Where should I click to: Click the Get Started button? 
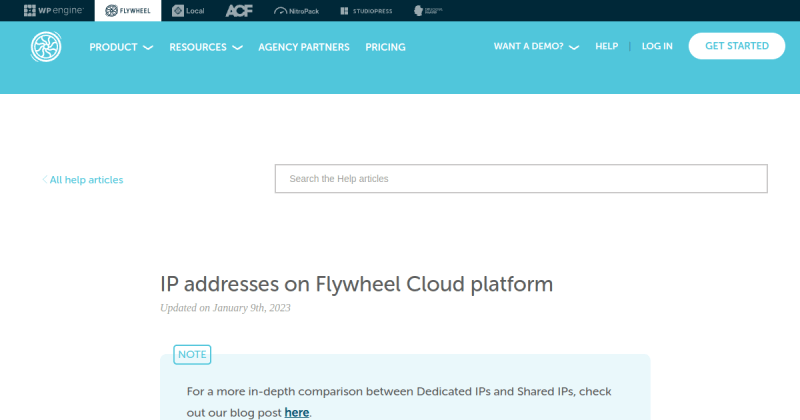click(737, 46)
